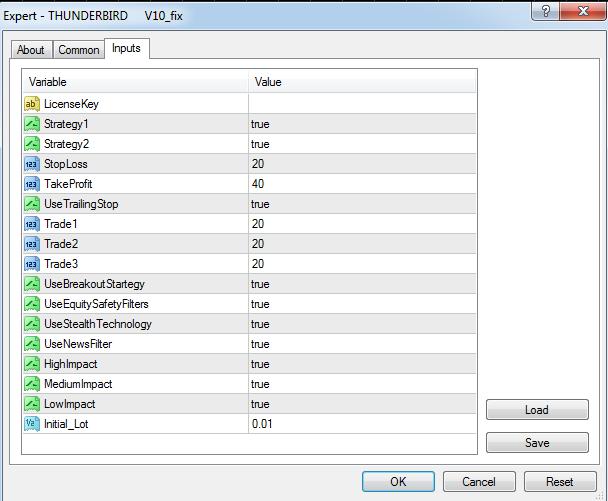The height and width of the screenshot is (501, 608).
Task: Select the MediumImpact variable name
Action: pos(78,384)
